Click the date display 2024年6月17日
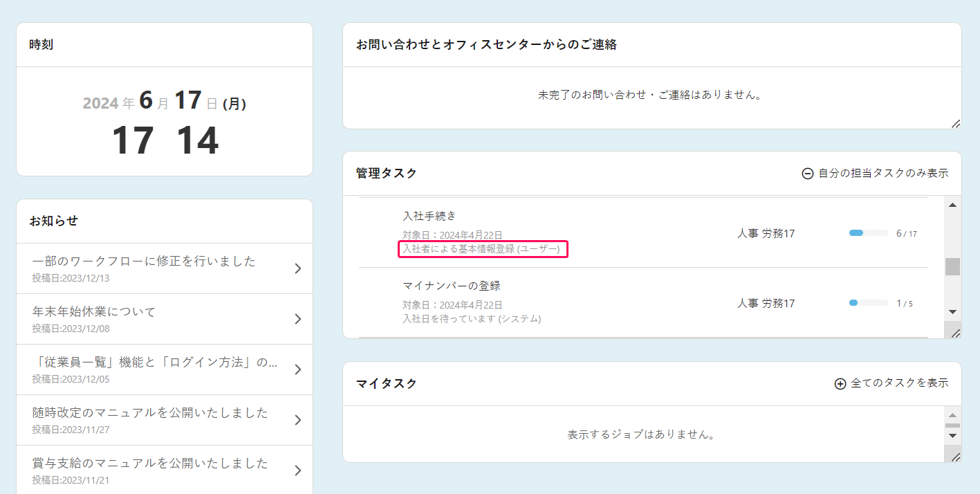Viewport: 980px width, 494px height. pyautogui.click(x=165, y=102)
